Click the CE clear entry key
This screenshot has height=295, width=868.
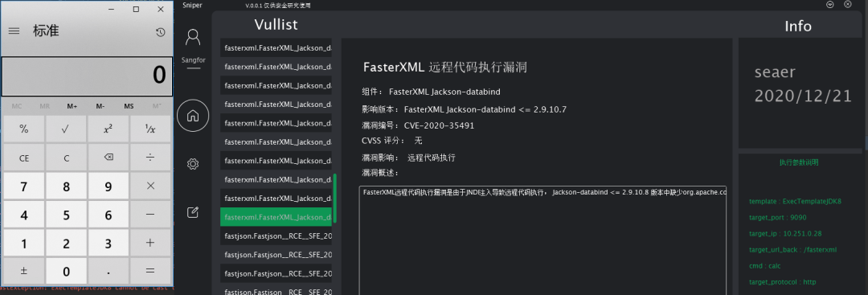24,158
